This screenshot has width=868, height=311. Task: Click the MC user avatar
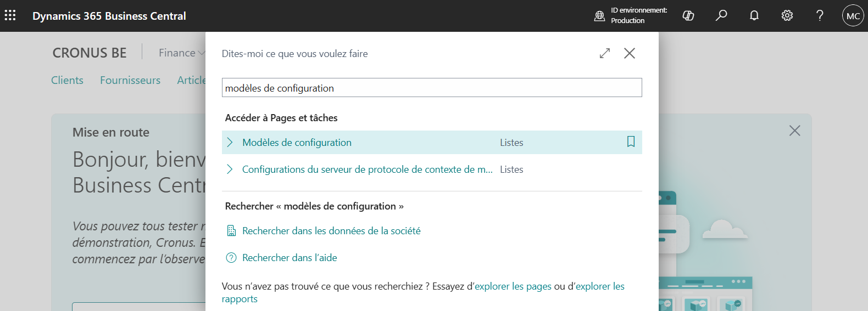point(853,15)
